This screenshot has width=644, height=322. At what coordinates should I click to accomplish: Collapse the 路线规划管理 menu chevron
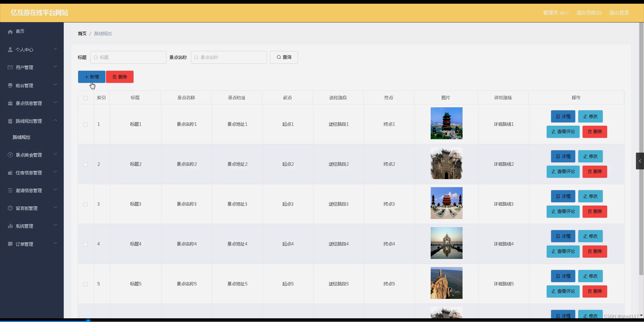(x=55, y=120)
